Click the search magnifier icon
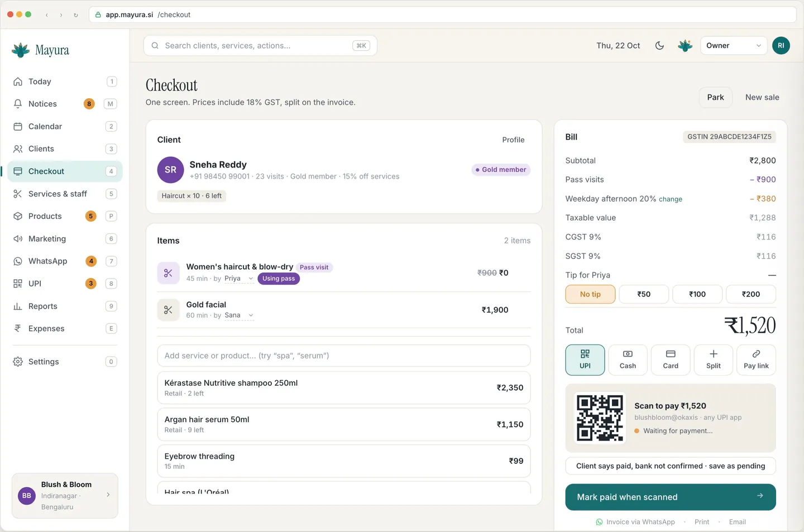This screenshot has width=804, height=532. coord(155,46)
